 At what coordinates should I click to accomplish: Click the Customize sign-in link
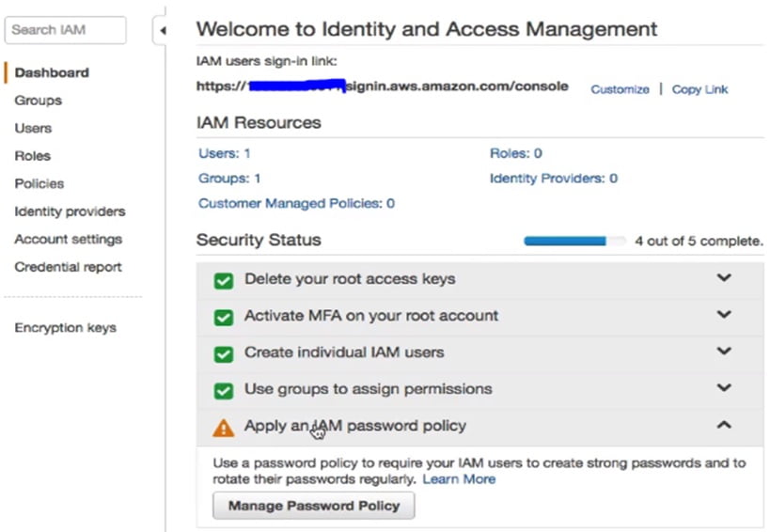(x=620, y=89)
